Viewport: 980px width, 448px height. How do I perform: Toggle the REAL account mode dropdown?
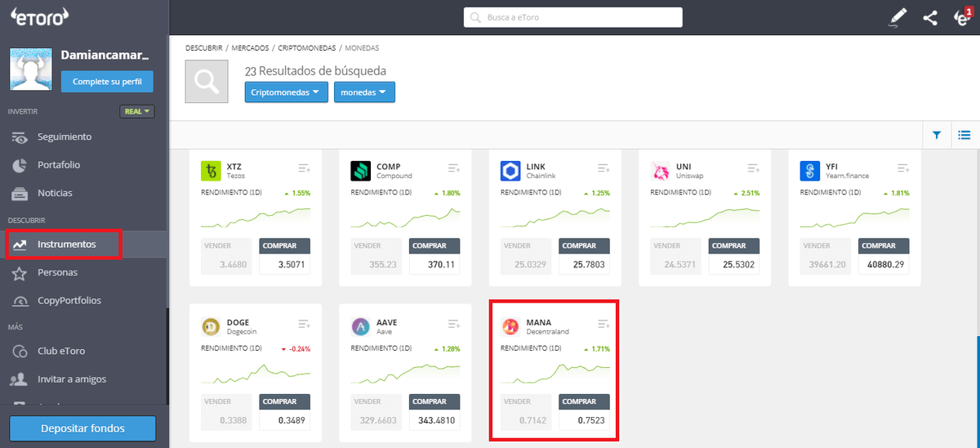[x=137, y=111]
